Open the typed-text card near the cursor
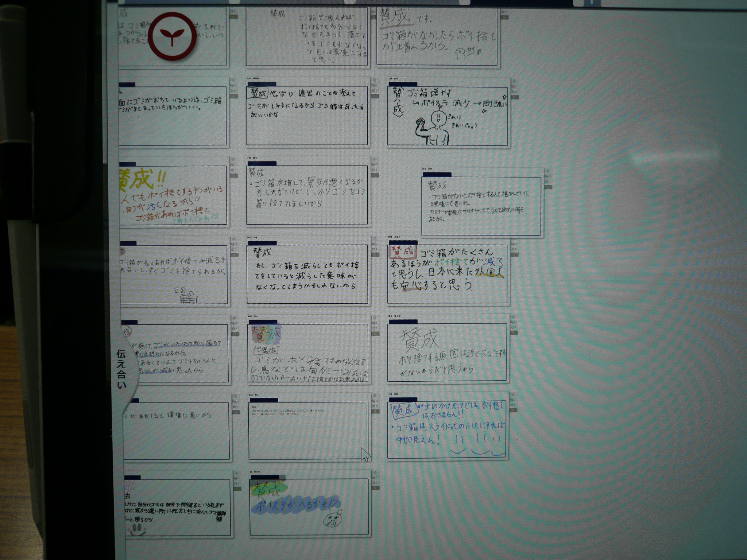 tap(308, 431)
